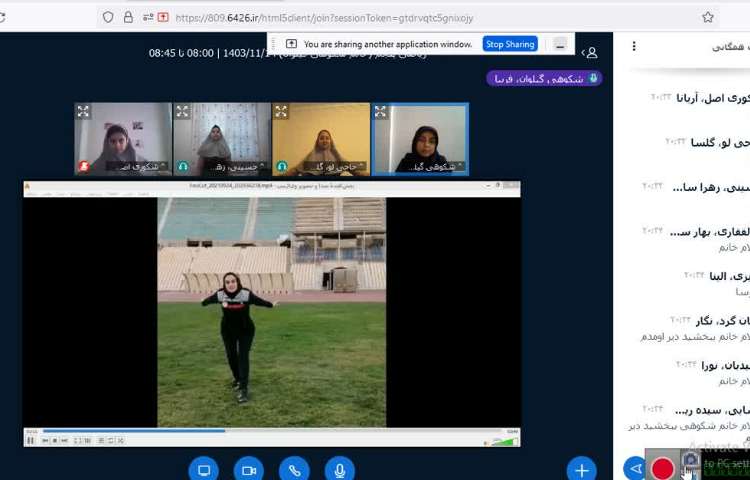Open first webcam name dropdown
This screenshot has height=480, width=750.
click(x=137, y=167)
